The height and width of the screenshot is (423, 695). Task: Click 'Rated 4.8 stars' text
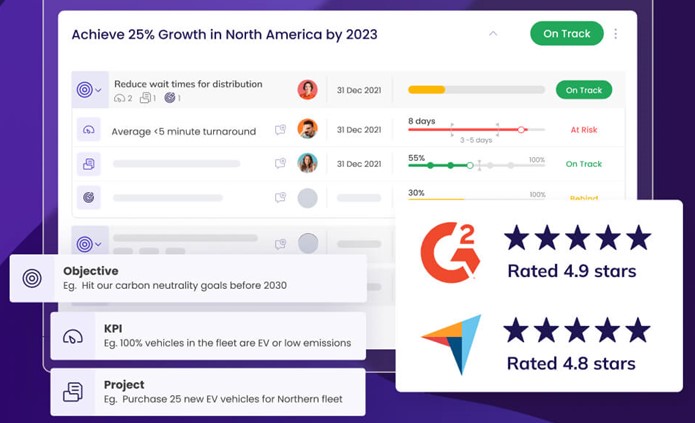click(x=571, y=364)
